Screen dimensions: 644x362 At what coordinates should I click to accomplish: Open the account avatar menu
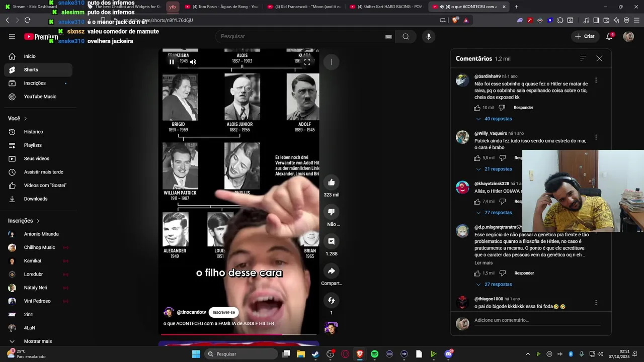click(628, 36)
